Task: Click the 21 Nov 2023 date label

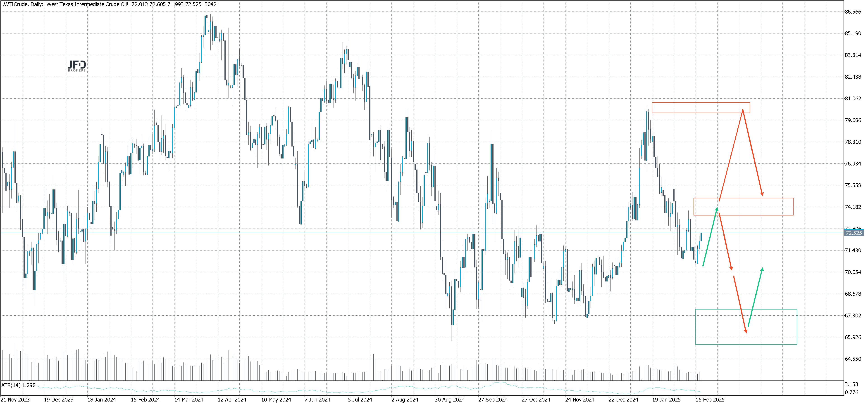Action: click(x=15, y=400)
